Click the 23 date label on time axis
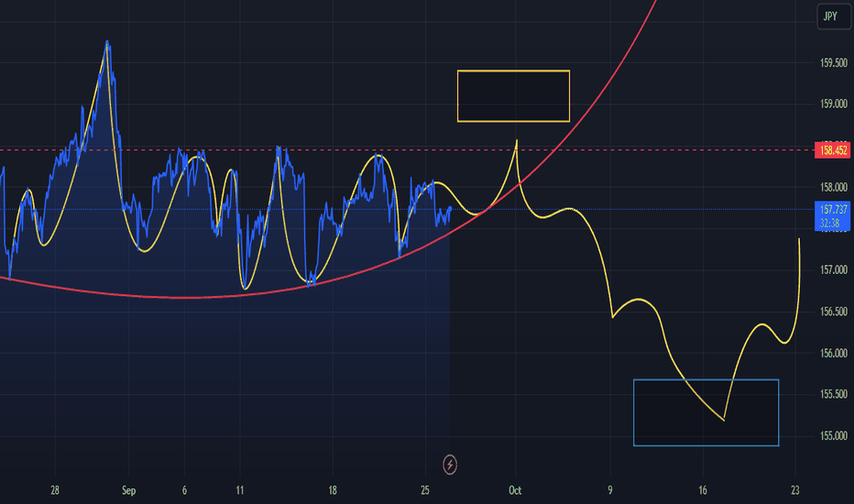 tap(795, 490)
